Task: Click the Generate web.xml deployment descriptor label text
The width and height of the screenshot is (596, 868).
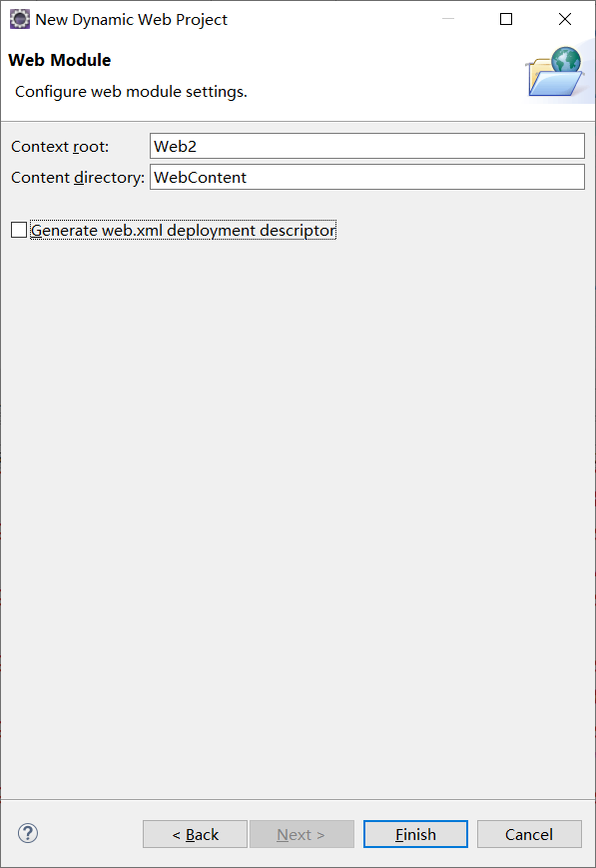Action: point(183,231)
